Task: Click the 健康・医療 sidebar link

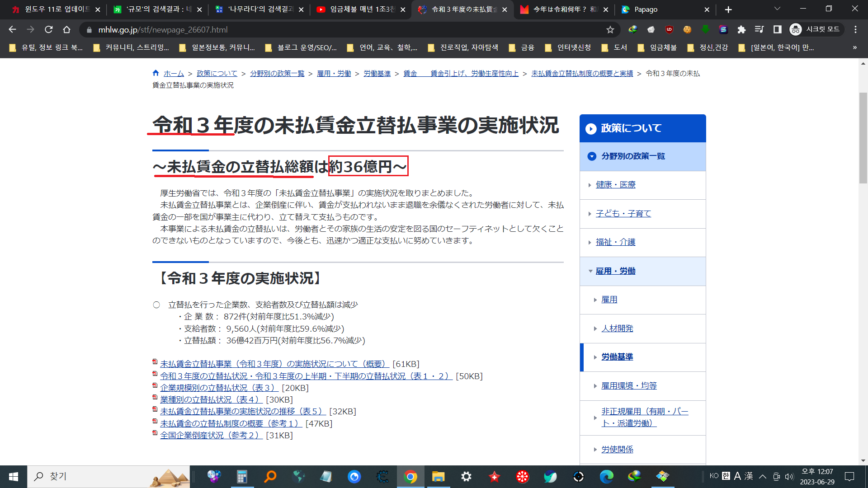Action: pos(615,185)
